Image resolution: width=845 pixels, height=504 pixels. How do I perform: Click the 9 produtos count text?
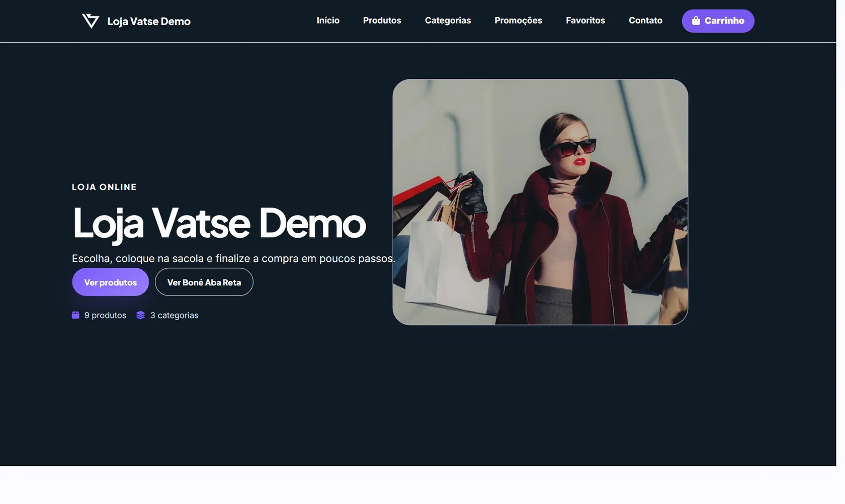point(105,315)
